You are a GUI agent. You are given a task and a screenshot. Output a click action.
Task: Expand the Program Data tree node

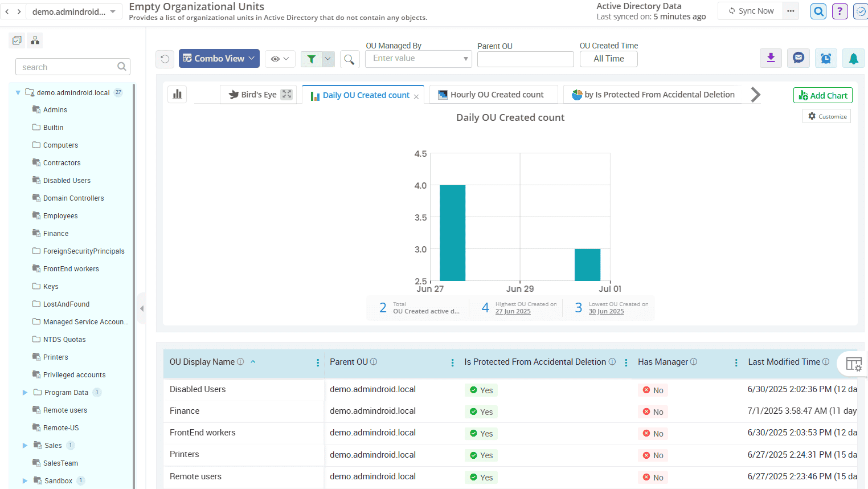(25, 392)
